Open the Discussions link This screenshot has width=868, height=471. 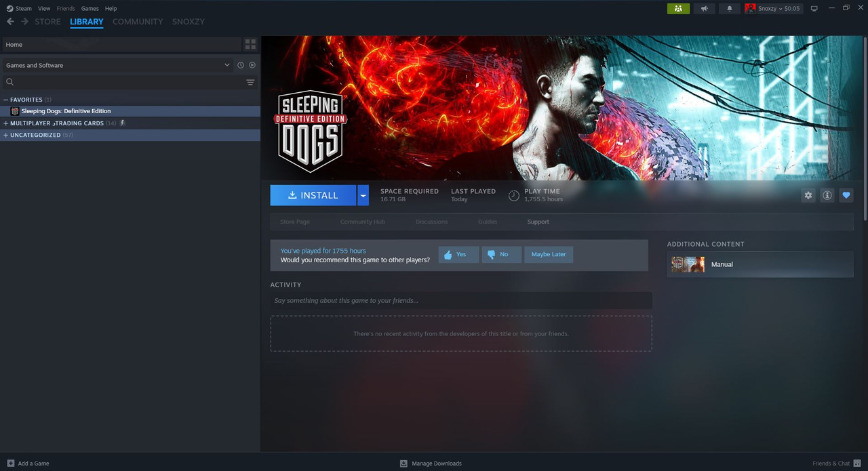432,222
